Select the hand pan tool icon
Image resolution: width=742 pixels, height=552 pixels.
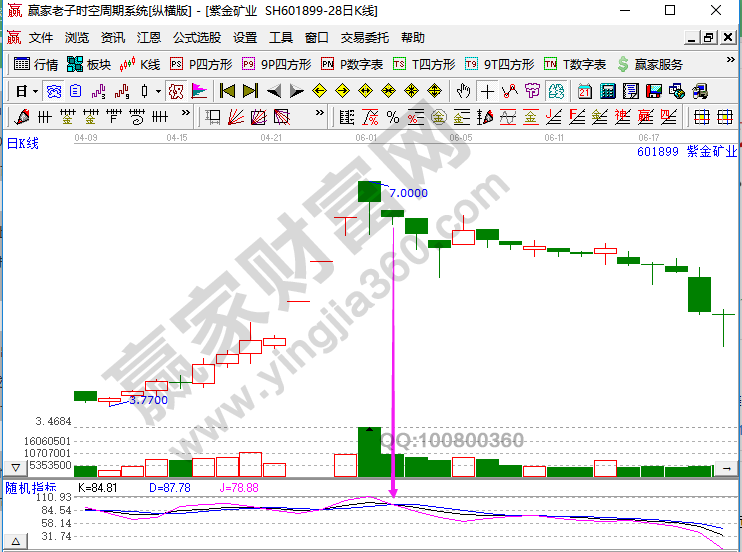point(463,91)
